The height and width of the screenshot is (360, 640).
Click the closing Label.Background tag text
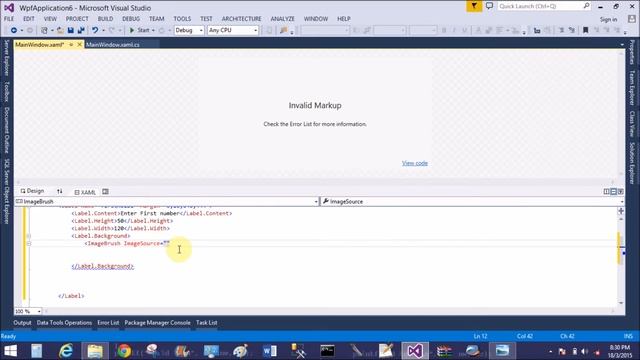point(102,266)
